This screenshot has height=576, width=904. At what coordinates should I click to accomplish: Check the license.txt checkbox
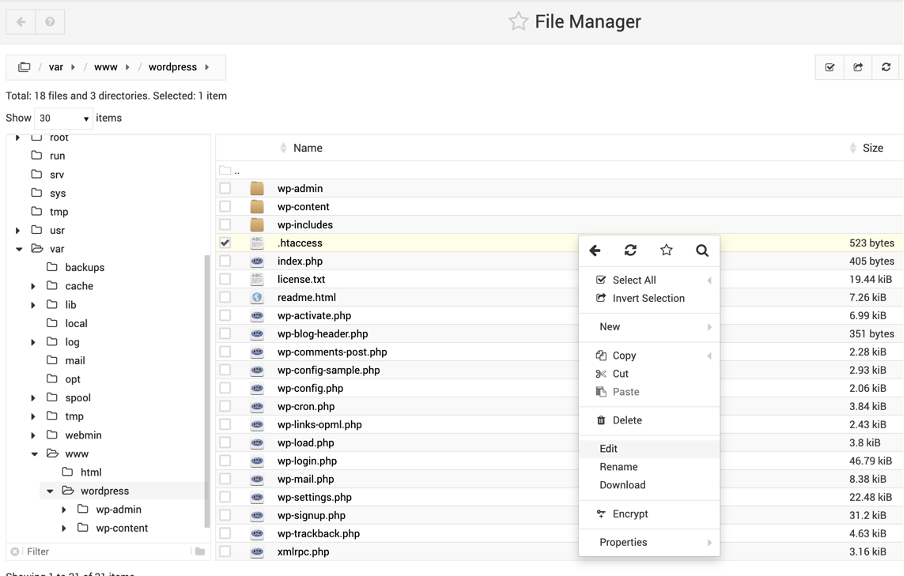click(225, 279)
